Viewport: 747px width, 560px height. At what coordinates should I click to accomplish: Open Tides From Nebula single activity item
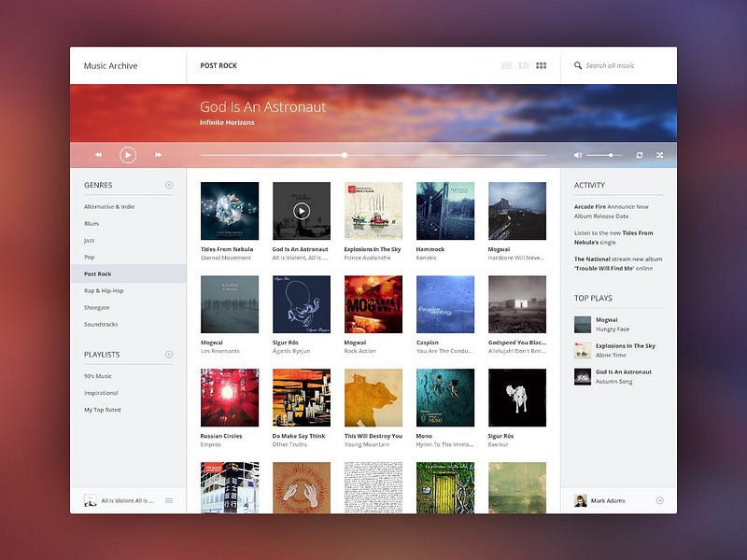(613, 238)
